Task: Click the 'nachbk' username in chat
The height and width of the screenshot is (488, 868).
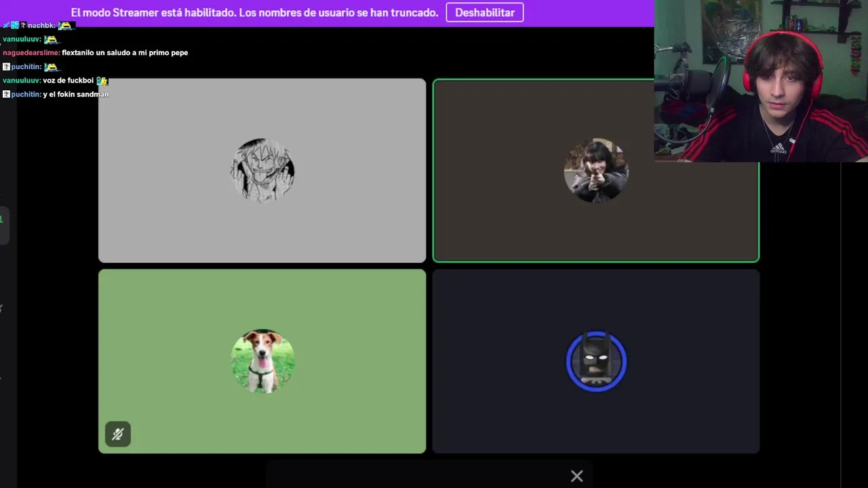Action: point(41,25)
